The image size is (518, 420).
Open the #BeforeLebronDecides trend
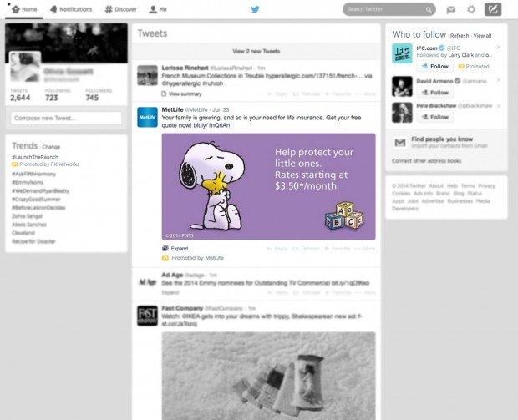(38, 208)
